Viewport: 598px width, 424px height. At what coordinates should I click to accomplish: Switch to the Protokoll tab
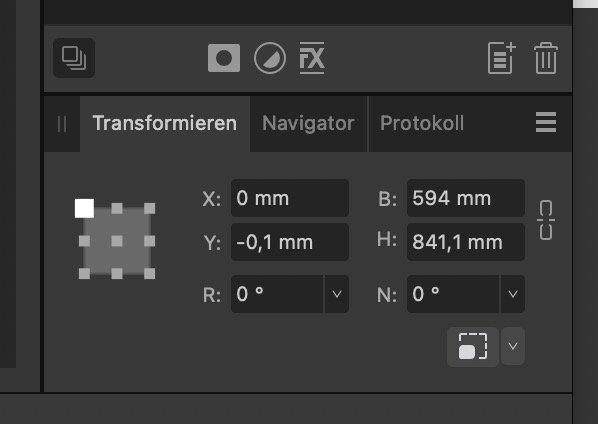click(422, 124)
